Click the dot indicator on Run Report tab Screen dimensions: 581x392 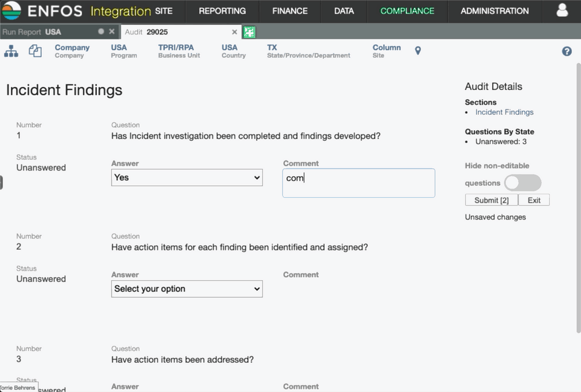pyautogui.click(x=101, y=31)
